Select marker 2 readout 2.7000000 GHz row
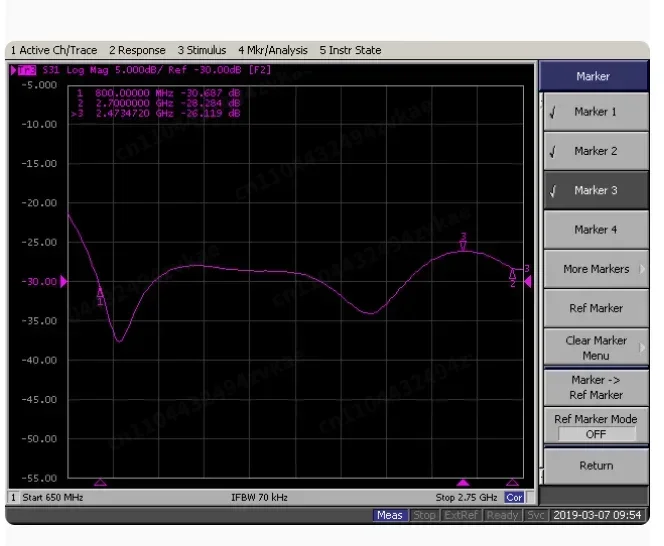Image resolution: width=664 pixels, height=546 pixels. click(159, 103)
